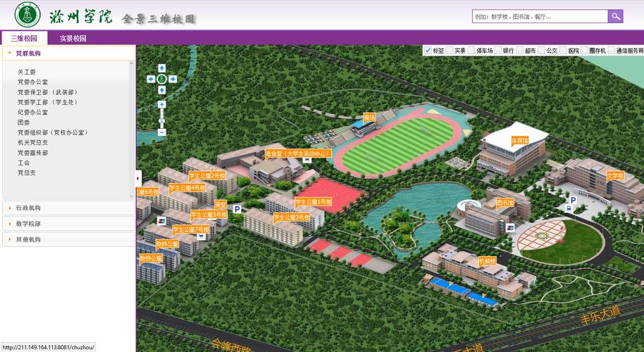The image size is (644, 352).
Task: Open the 学生公寓7号楼 map label
Action: pos(190,230)
